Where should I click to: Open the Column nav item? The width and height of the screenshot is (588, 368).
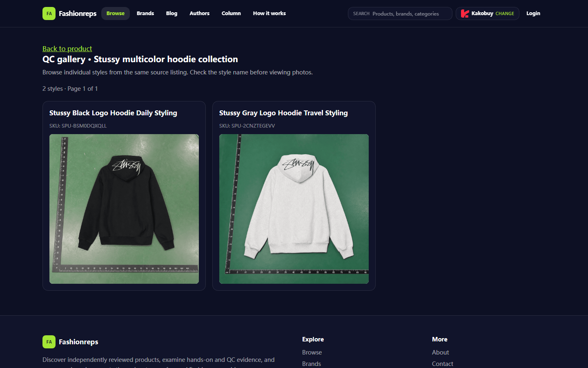pos(231,13)
